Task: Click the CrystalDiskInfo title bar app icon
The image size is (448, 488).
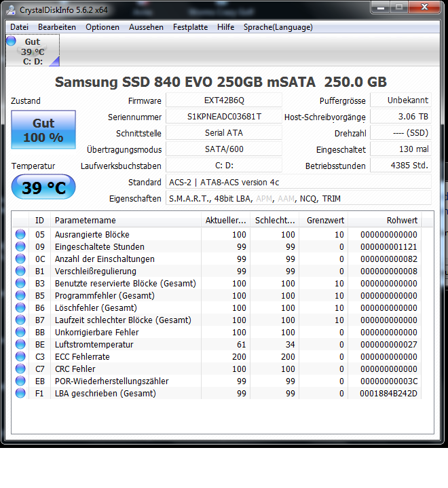Action: click(x=11, y=10)
